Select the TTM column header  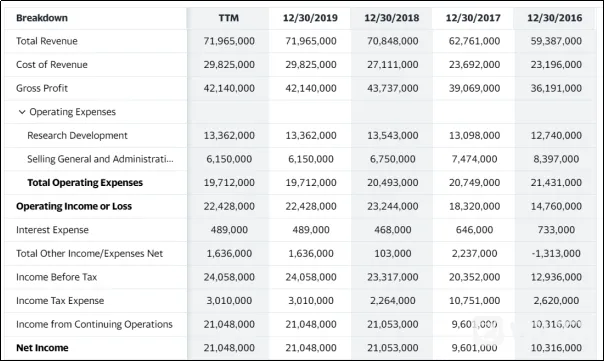(229, 18)
